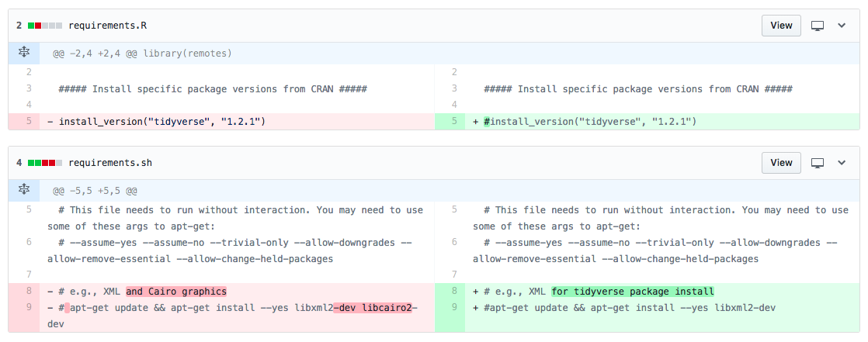The width and height of the screenshot is (868, 342).
Task: Select deleted line 9 number in requirements.sh
Action: point(24,316)
